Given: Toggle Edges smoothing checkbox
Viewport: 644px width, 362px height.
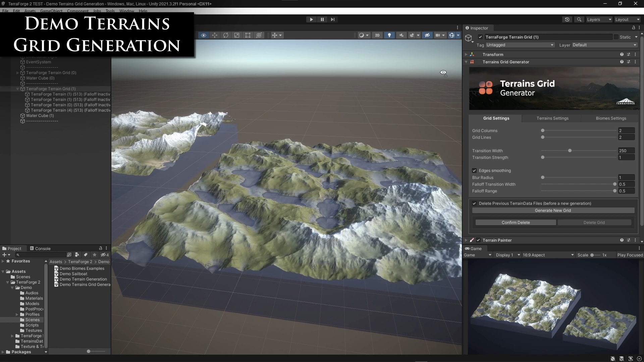Looking at the screenshot, I should (x=474, y=171).
